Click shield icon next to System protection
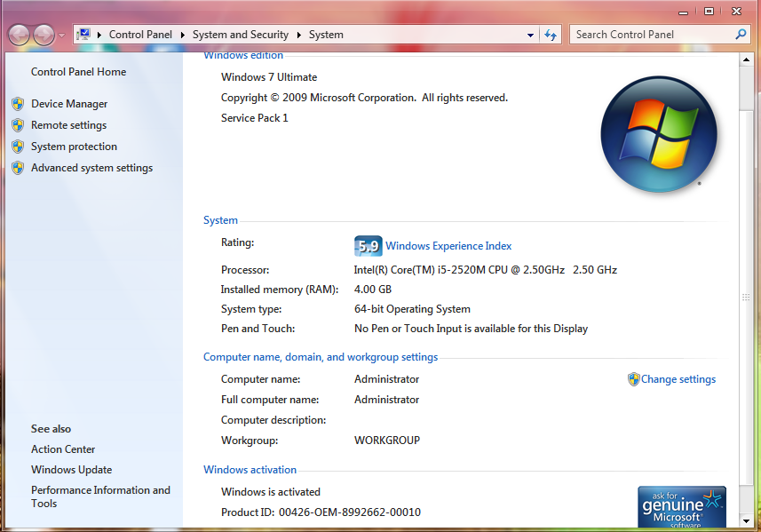This screenshot has height=532, width=761. click(x=18, y=147)
